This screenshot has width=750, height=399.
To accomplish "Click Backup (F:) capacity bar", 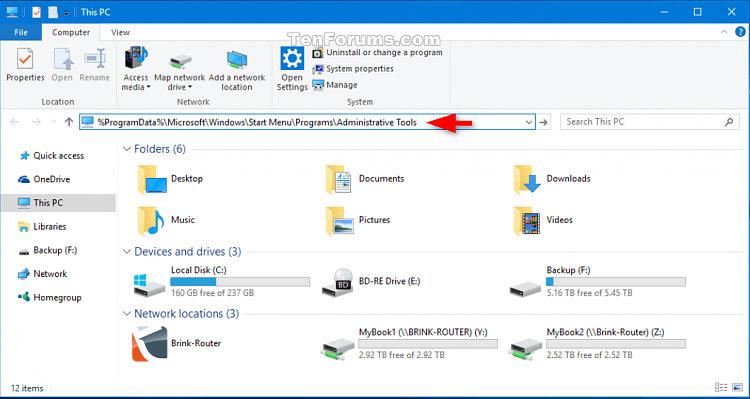I will coord(616,282).
